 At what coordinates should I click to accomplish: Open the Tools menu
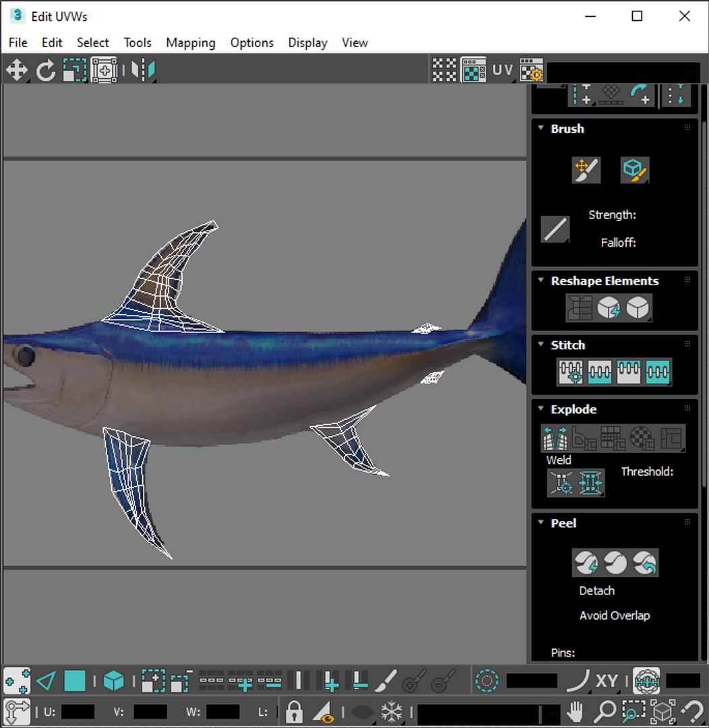(x=137, y=42)
